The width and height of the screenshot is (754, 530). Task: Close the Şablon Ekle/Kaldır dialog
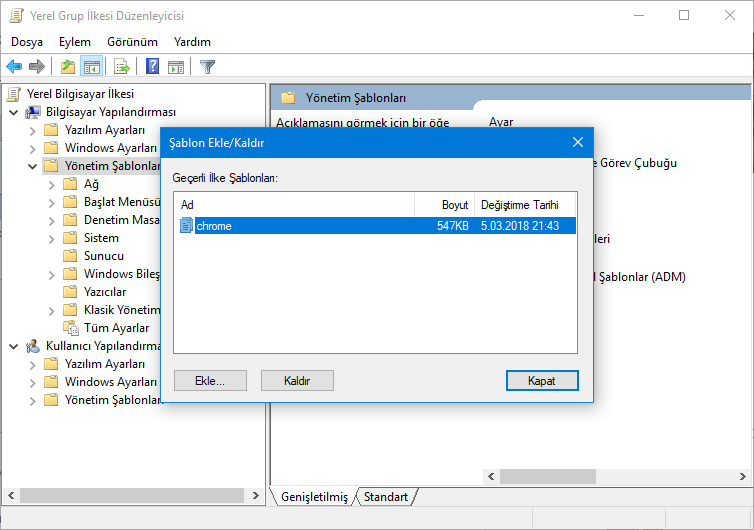578,142
